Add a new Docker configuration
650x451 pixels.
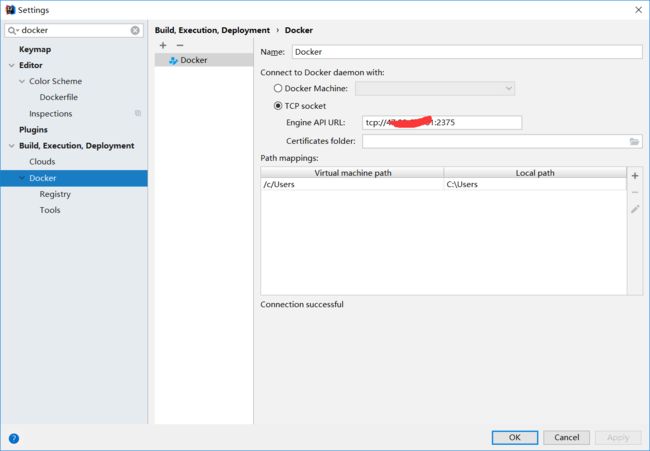click(x=163, y=45)
